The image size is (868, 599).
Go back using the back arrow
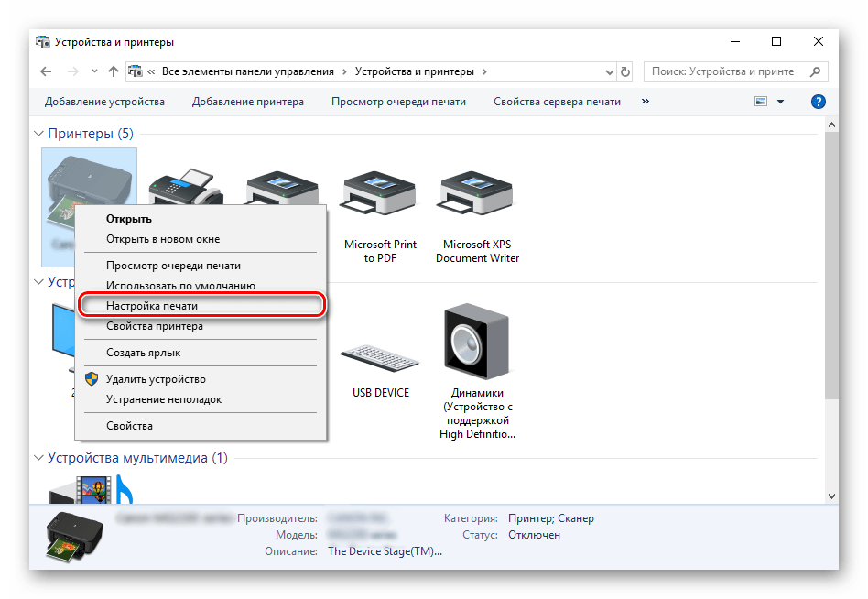(x=46, y=71)
